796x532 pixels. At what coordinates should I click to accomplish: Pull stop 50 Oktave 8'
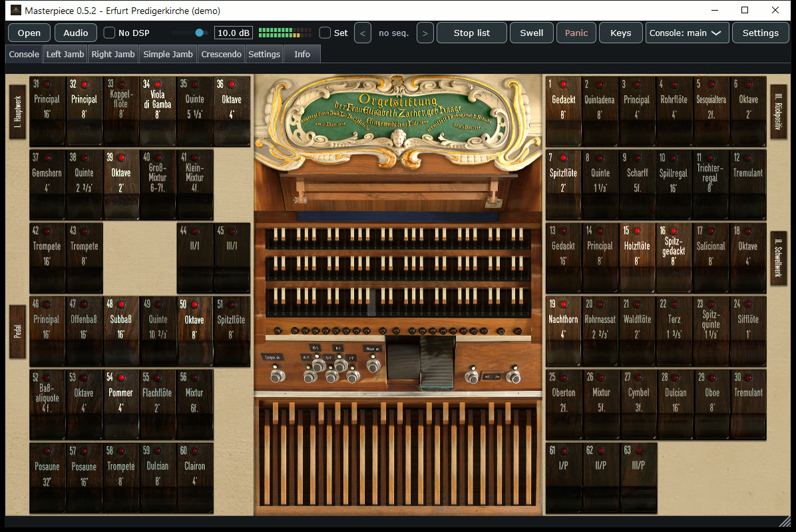(195, 331)
